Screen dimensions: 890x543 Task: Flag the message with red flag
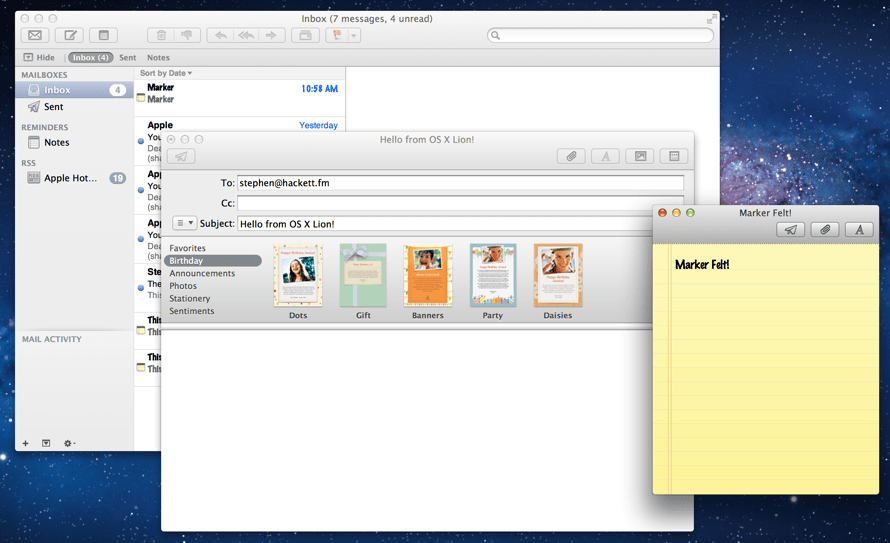[x=337, y=35]
